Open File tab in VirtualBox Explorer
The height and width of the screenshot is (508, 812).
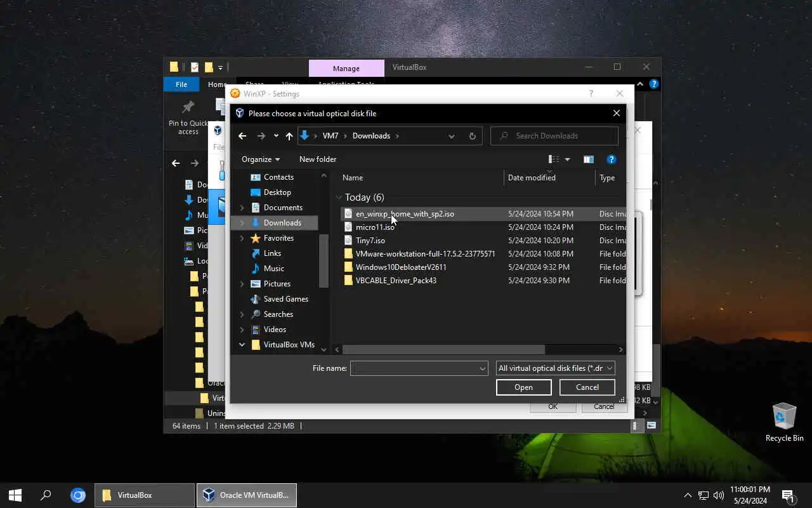181,84
